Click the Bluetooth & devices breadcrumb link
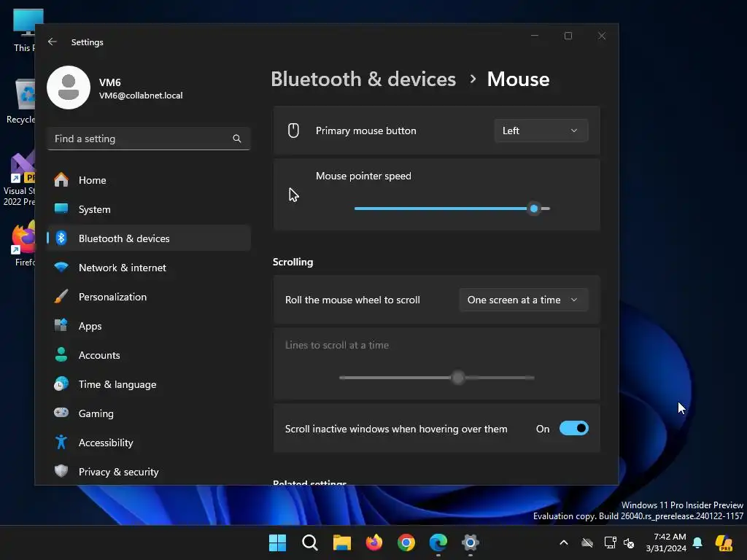Image resolution: width=747 pixels, height=560 pixels. (x=363, y=79)
